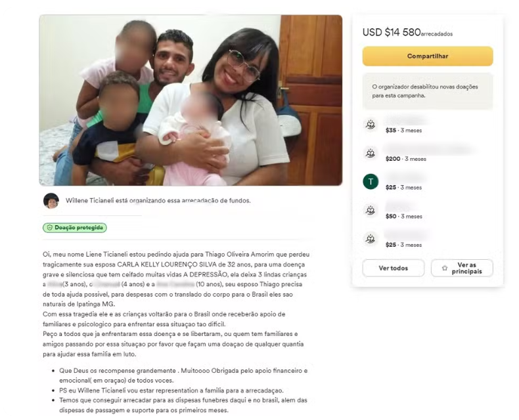Click the donor icon beside last $25 donation
Viewport: 519px width, 420px height.
point(371,239)
